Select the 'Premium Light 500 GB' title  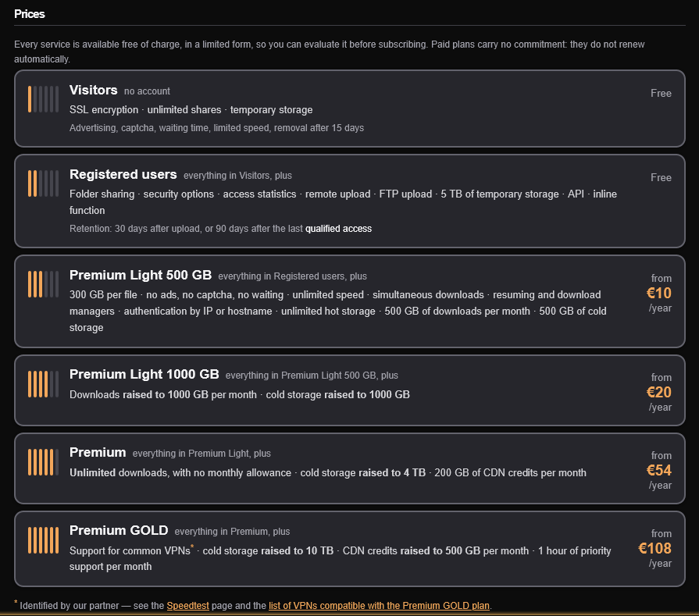(141, 275)
